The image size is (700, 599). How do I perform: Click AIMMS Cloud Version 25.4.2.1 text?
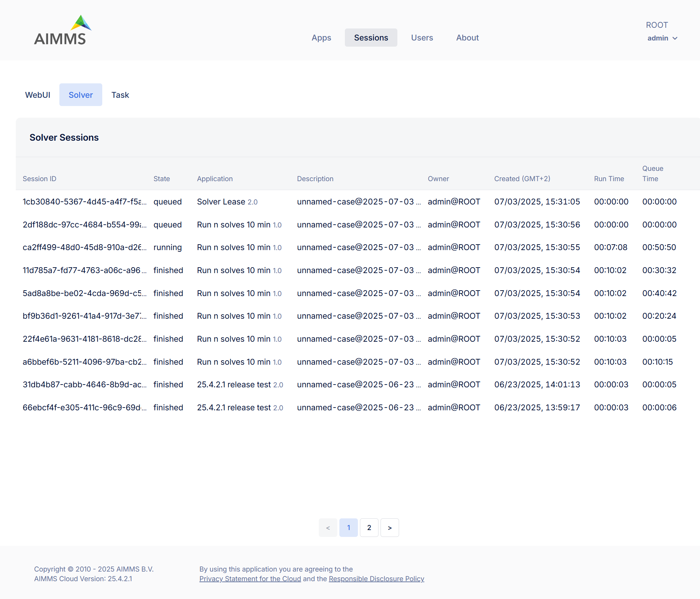tap(83, 579)
